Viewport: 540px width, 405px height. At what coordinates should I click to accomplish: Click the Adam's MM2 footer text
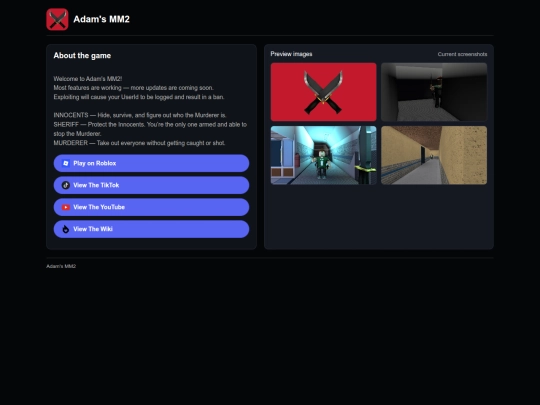click(x=61, y=266)
